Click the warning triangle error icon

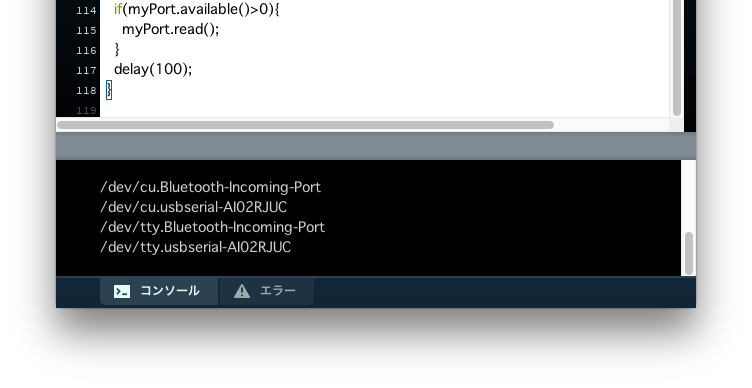click(242, 291)
